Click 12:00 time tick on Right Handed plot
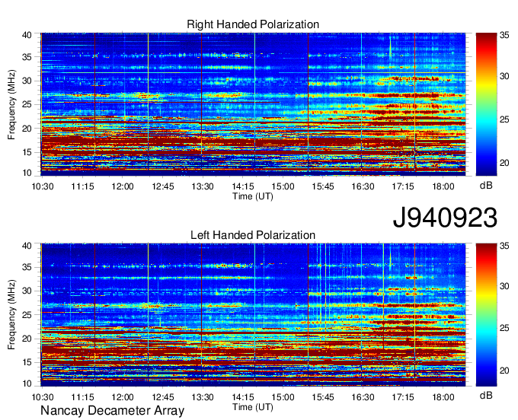Viewport: 518px width, 420px height. point(123,186)
